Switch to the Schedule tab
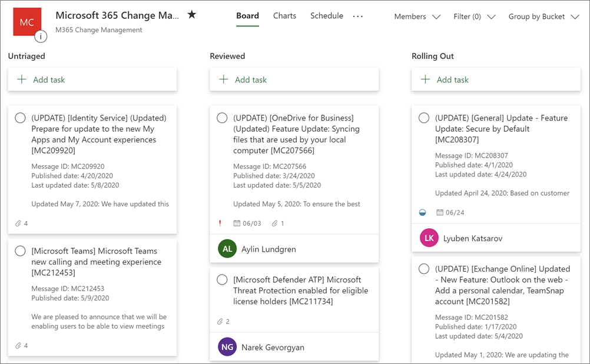 327,16
